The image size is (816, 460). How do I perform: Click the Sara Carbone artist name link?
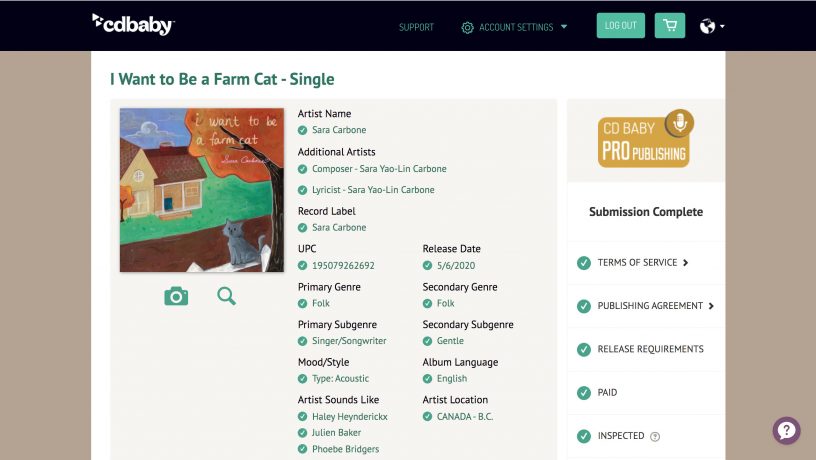pyautogui.click(x=339, y=130)
